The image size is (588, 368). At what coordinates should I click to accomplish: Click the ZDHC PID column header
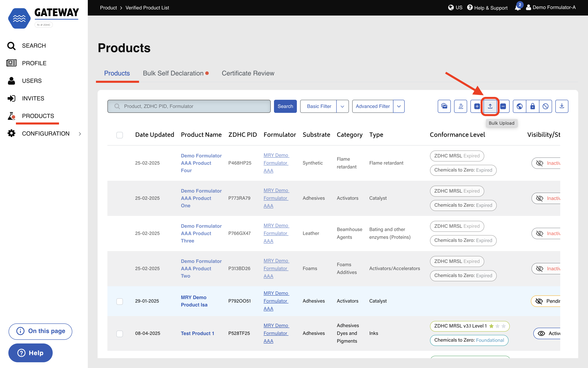pos(243,135)
